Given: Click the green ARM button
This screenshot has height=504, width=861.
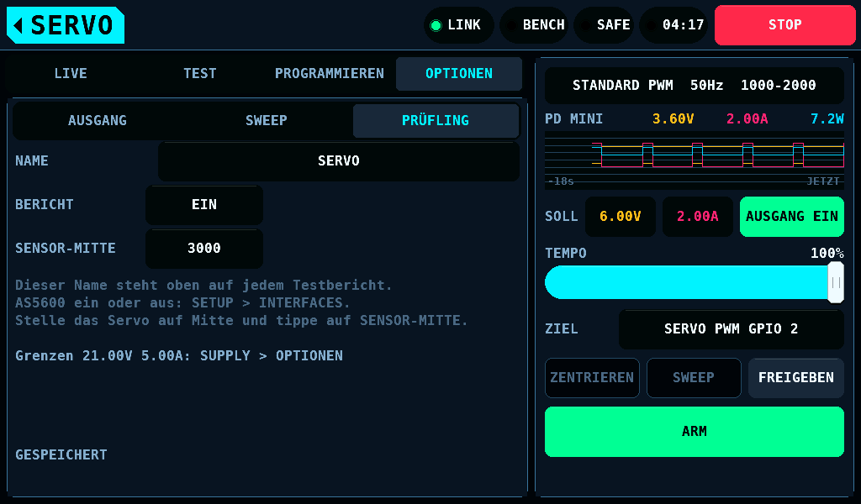Looking at the screenshot, I should pos(694,432).
